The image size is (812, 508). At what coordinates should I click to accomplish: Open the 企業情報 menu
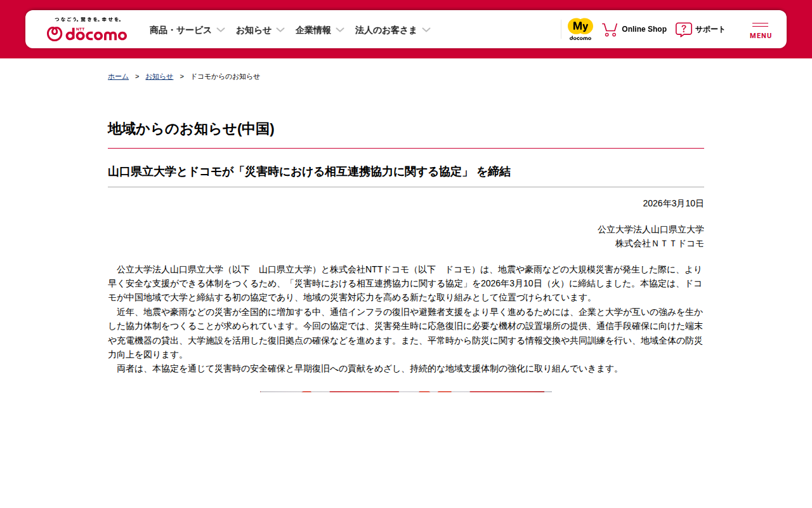pos(313,30)
